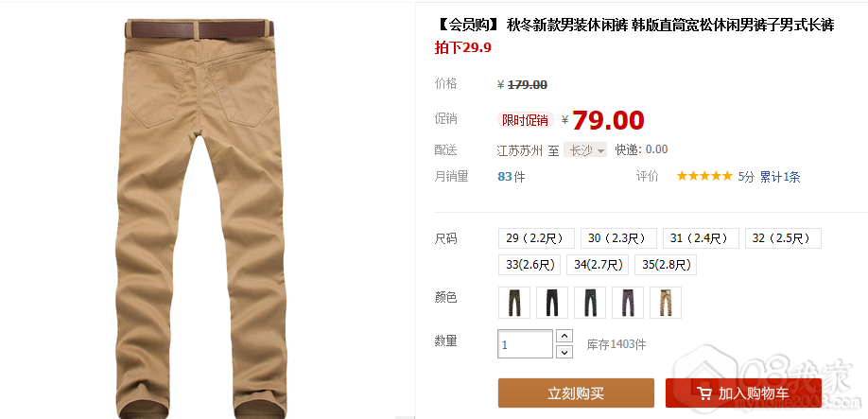868x419 pixels.
Task: Open the 累计1条 reviews link
Action: point(780,177)
